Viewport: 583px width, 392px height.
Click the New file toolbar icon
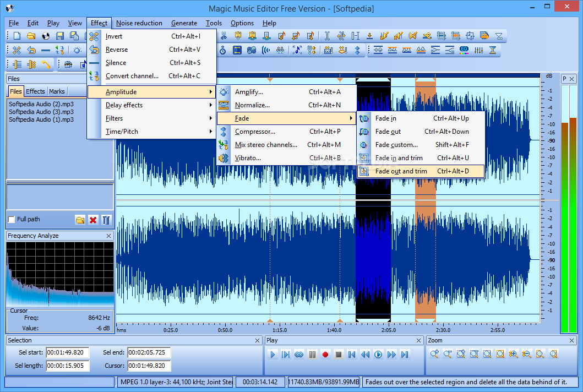[17, 36]
